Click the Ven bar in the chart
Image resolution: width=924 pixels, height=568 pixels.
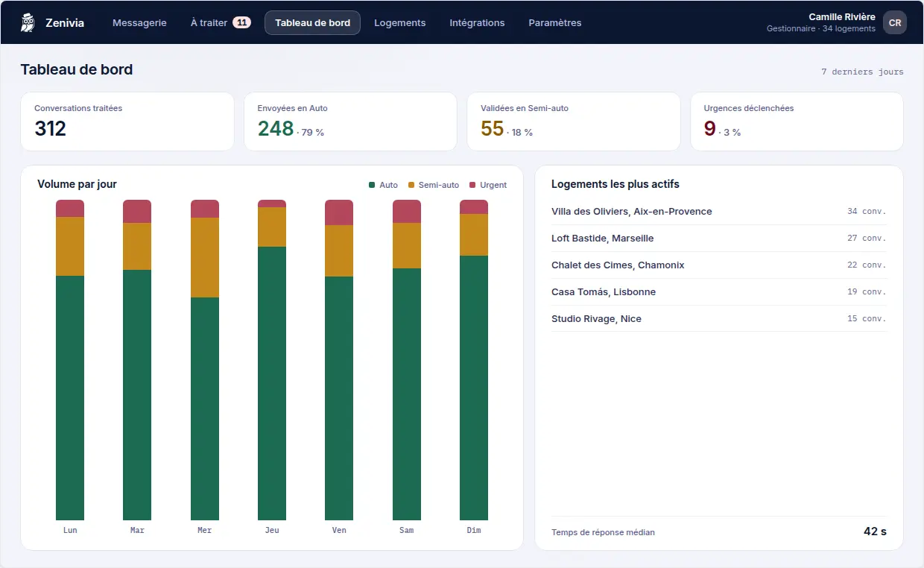[x=339, y=360]
